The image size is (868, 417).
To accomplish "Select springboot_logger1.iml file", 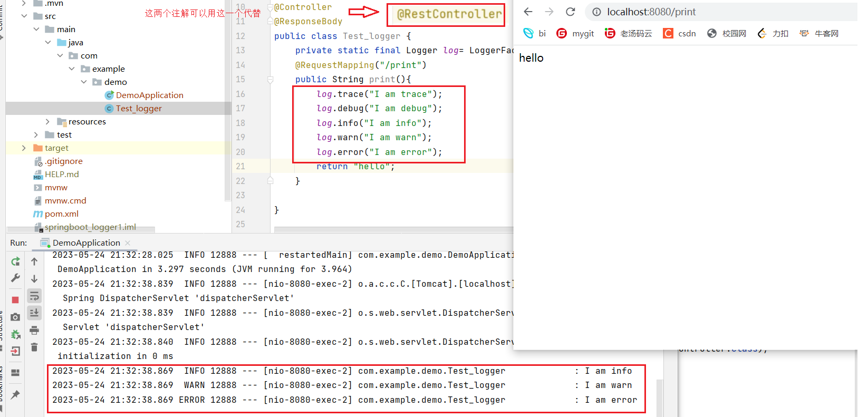I will pos(85,227).
